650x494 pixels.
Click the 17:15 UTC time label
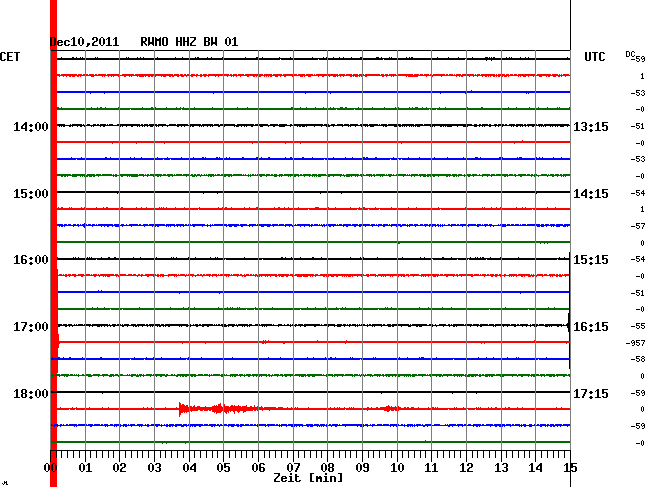[591, 393]
